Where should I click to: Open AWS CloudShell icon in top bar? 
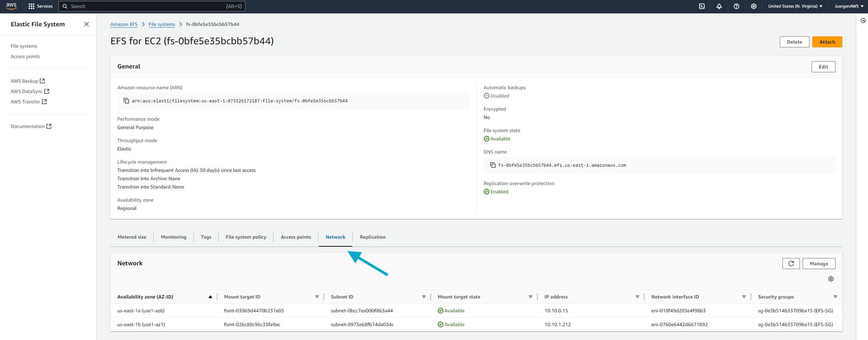tap(702, 6)
